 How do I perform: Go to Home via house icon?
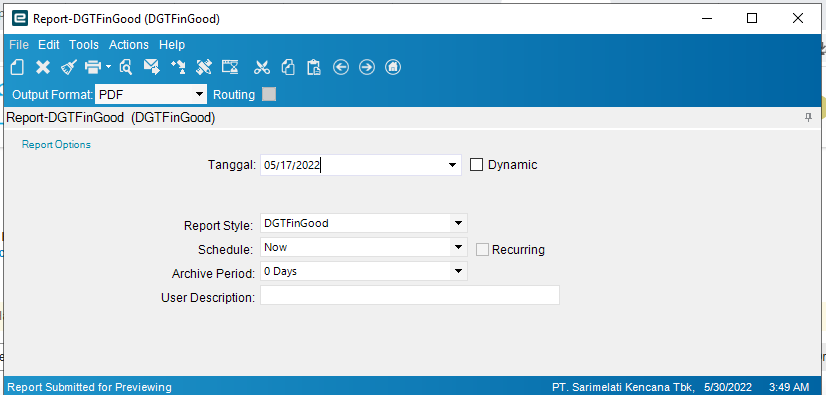pos(393,67)
